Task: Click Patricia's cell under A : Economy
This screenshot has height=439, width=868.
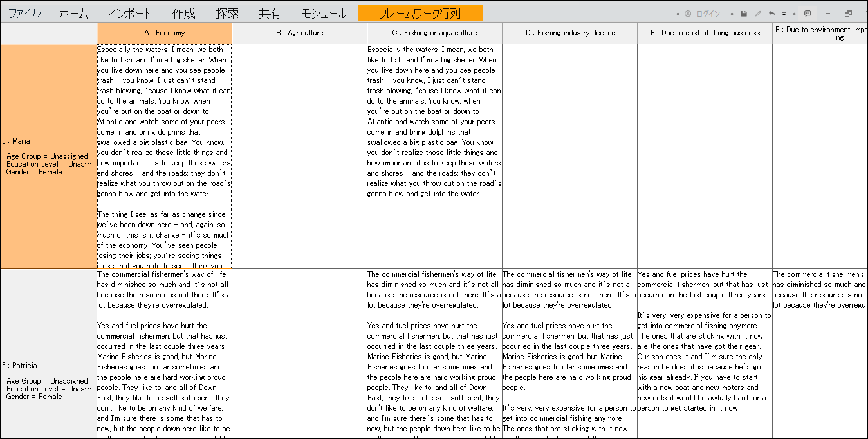Action: [x=164, y=354]
